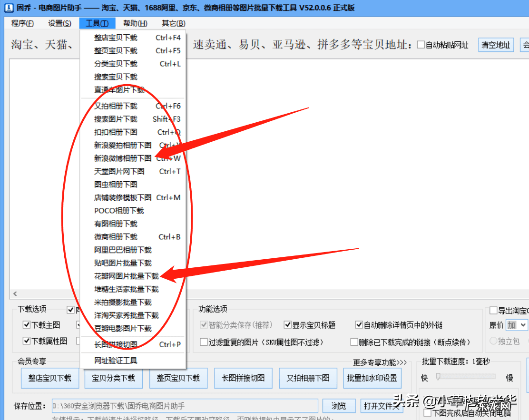
Task: Open 批量加水印设置
Action: [372, 378]
